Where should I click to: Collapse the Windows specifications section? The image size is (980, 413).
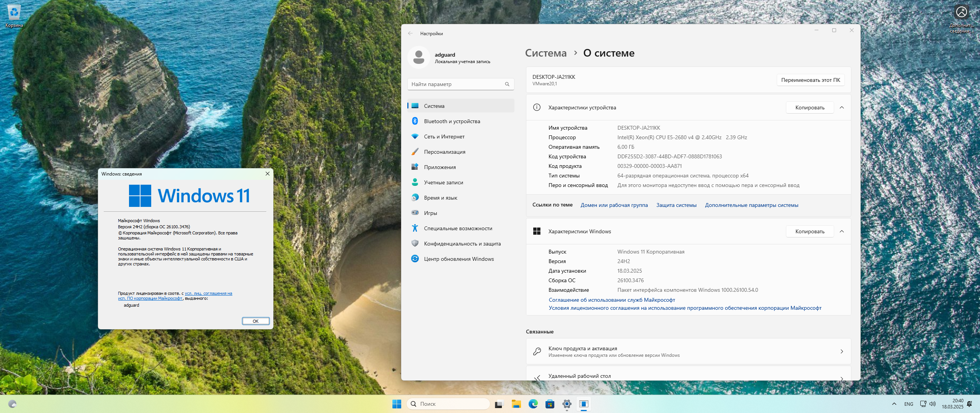point(842,231)
